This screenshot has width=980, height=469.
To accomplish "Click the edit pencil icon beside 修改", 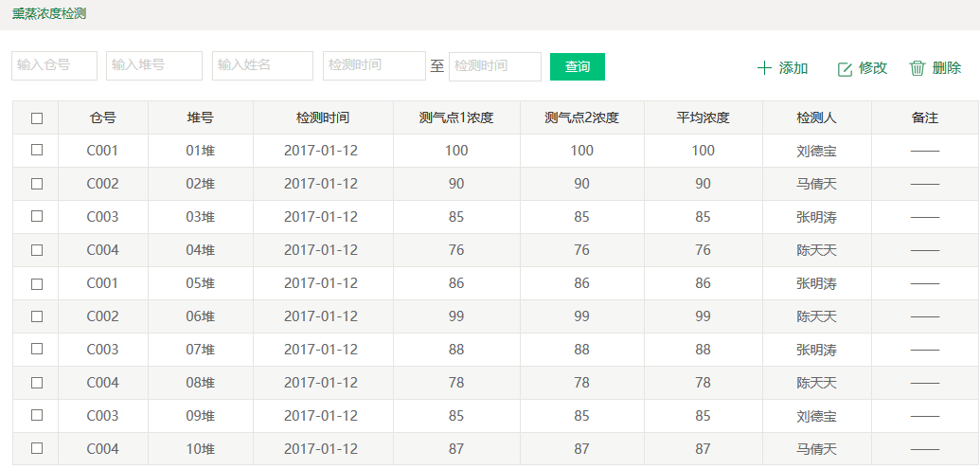I will pyautogui.click(x=845, y=69).
